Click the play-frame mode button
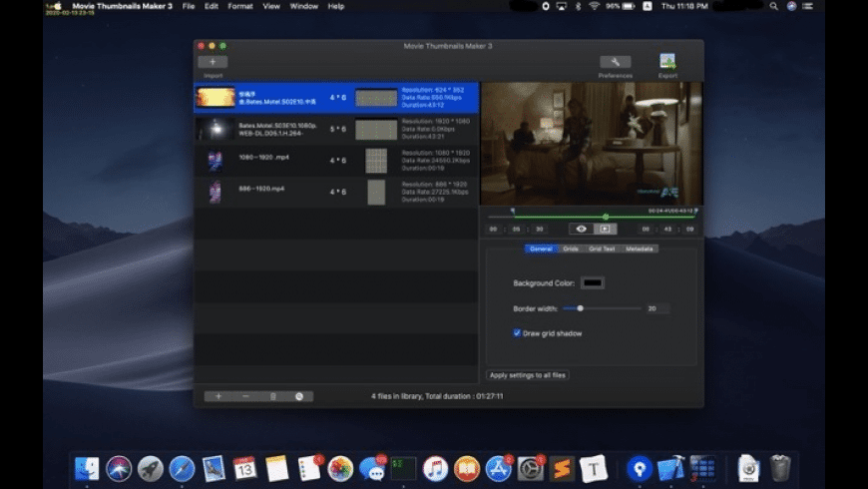The image size is (868, 489). 605,229
